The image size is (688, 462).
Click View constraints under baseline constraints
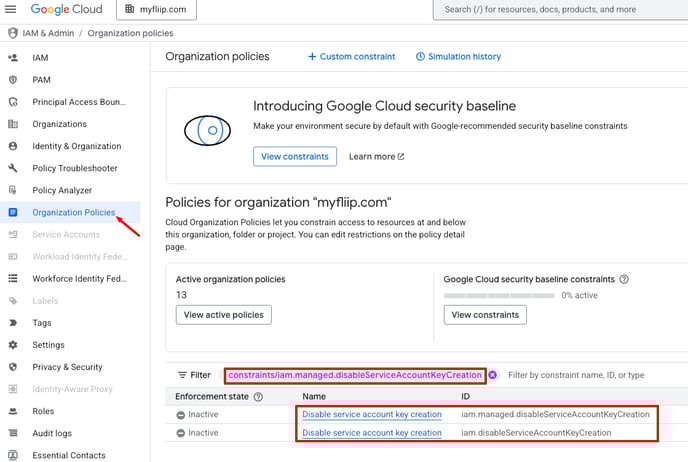485,315
